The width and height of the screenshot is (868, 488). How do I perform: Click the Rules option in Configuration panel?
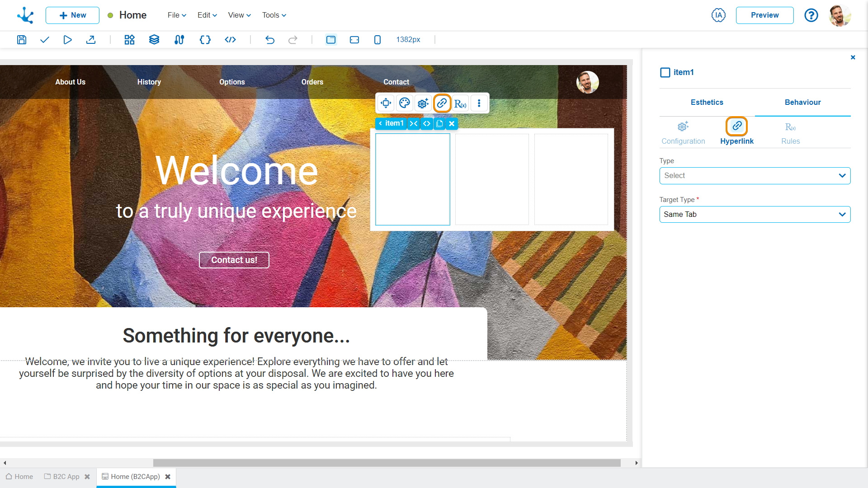[x=790, y=131]
